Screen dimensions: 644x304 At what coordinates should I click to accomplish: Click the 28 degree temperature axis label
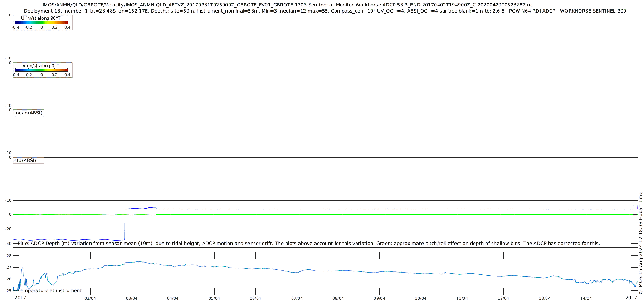tap(9, 256)
